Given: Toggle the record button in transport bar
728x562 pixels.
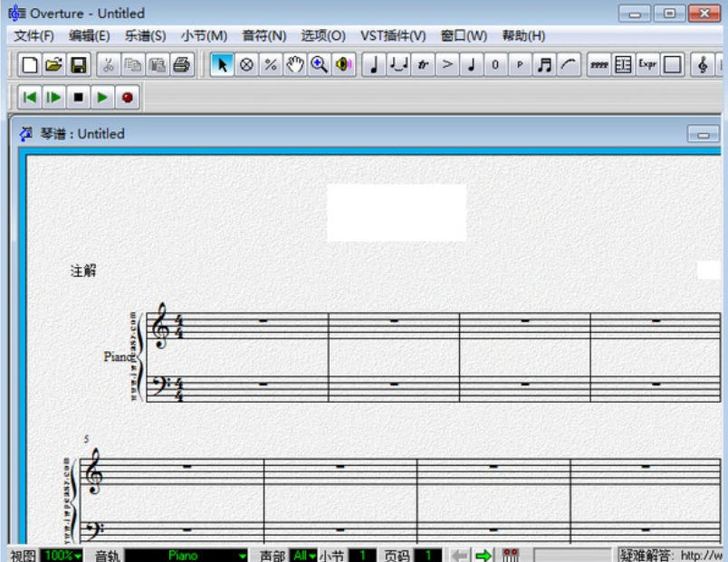Looking at the screenshot, I should tap(127, 97).
